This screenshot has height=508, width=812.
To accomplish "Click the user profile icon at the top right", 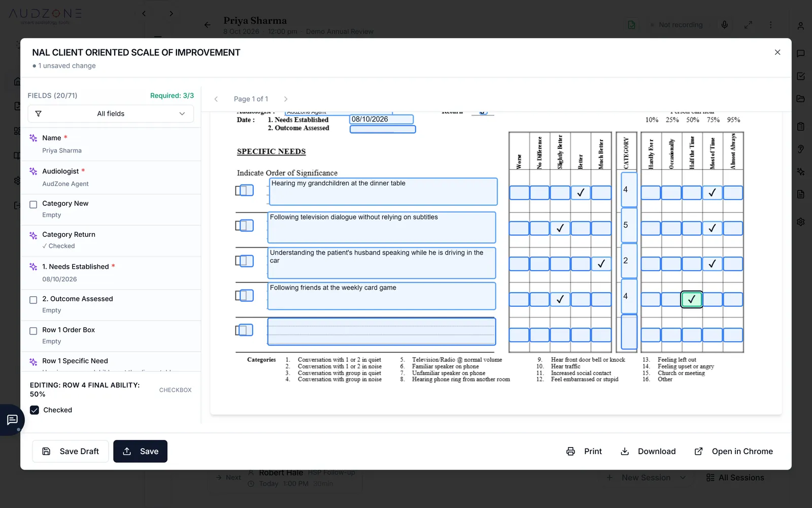I will pyautogui.click(x=800, y=25).
